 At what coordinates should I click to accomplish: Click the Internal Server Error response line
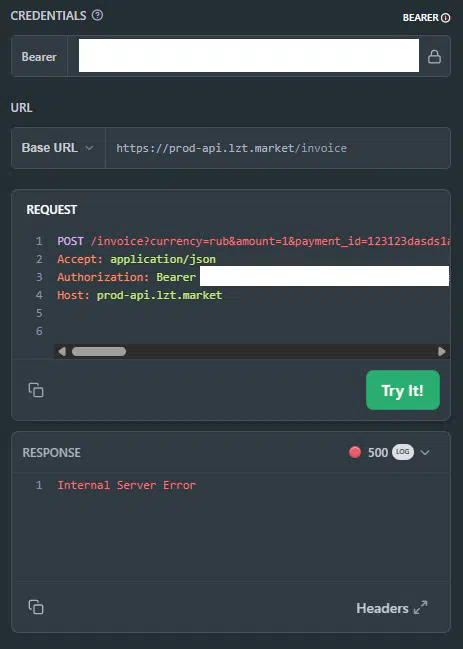click(126, 485)
